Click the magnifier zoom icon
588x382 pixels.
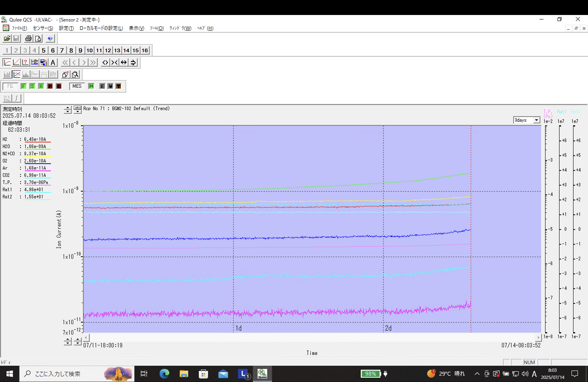75,74
